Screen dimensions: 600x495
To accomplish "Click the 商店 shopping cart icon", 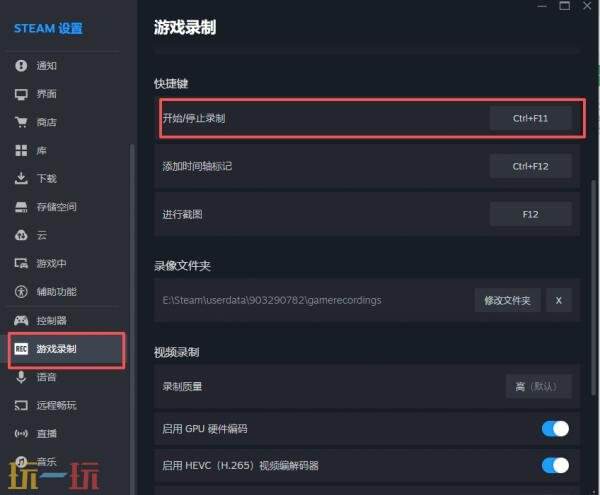I will (x=21, y=122).
